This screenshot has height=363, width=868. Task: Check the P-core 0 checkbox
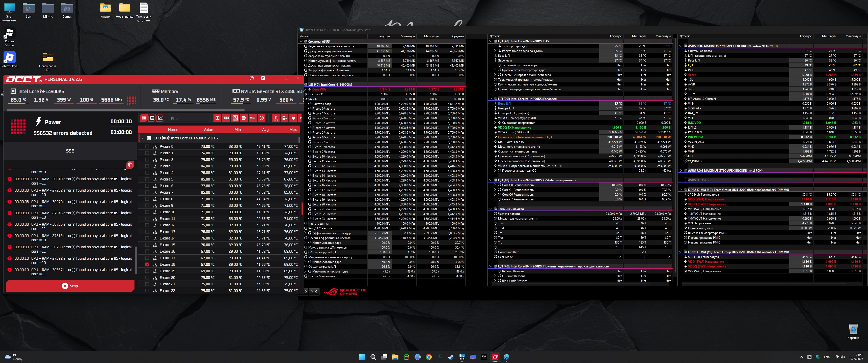click(x=147, y=146)
